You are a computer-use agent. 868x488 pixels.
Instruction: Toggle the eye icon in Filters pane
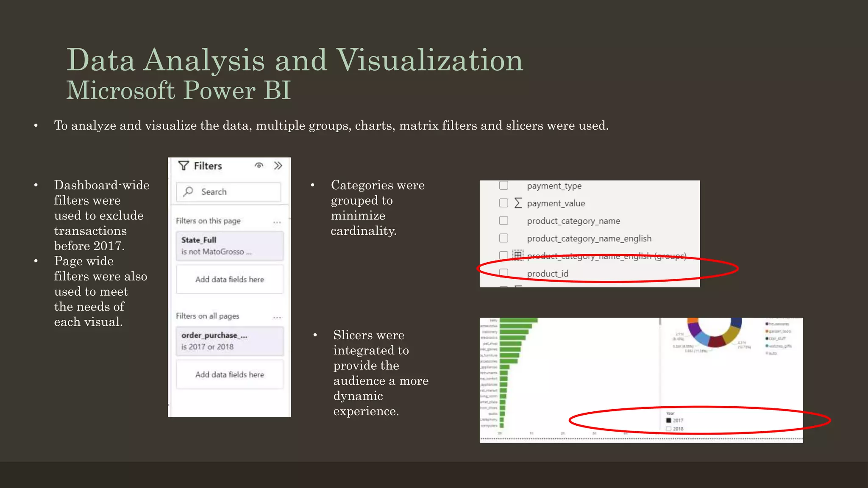[x=259, y=166]
